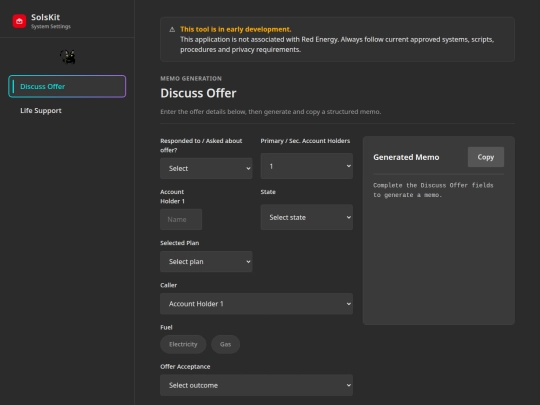Screen dimensions: 540x405
Task: Expand the Primary/Sec. Account Holders dropdown
Action: pos(307,166)
